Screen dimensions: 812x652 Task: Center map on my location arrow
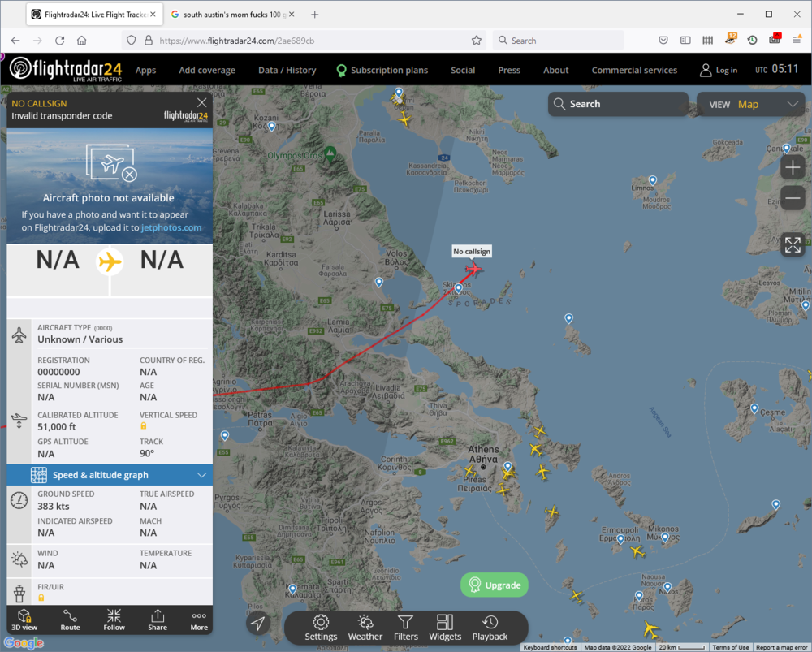[258, 623]
